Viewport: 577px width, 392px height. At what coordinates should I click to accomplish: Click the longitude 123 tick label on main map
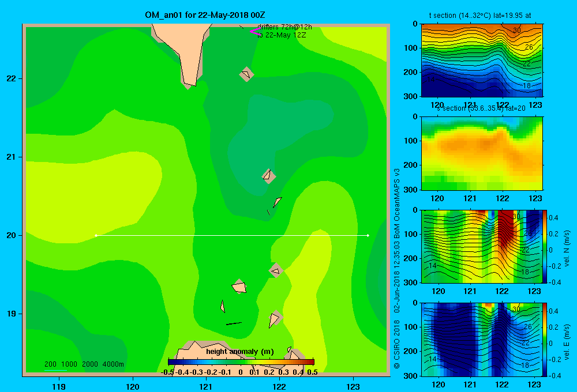(353, 386)
